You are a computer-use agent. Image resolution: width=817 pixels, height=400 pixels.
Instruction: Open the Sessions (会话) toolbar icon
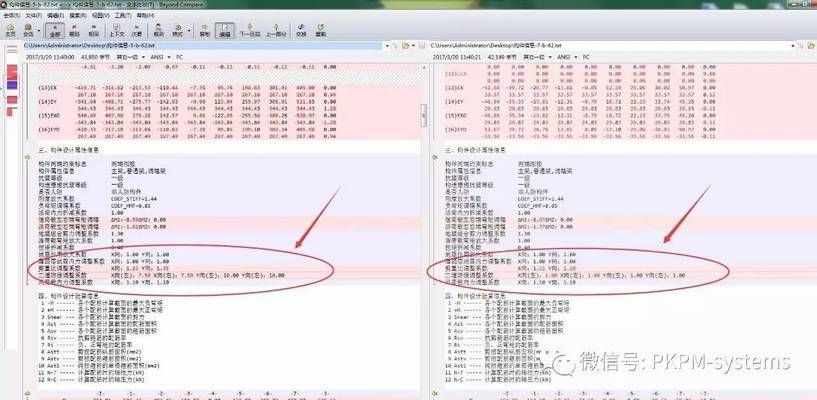coord(28,30)
